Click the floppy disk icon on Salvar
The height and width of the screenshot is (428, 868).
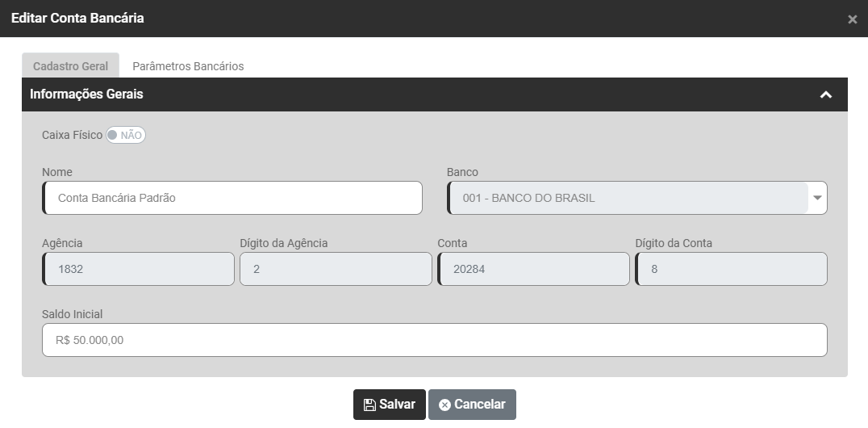click(x=369, y=405)
